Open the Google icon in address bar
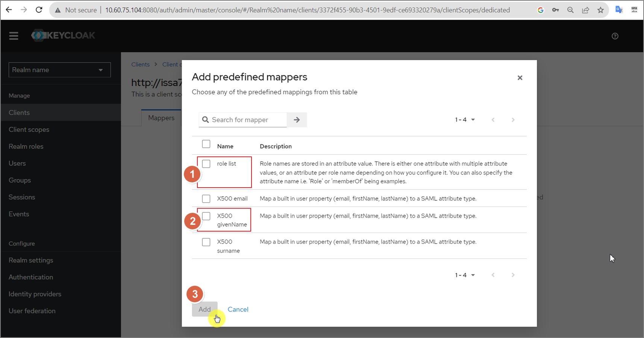644x338 pixels. [x=541, y=10]
